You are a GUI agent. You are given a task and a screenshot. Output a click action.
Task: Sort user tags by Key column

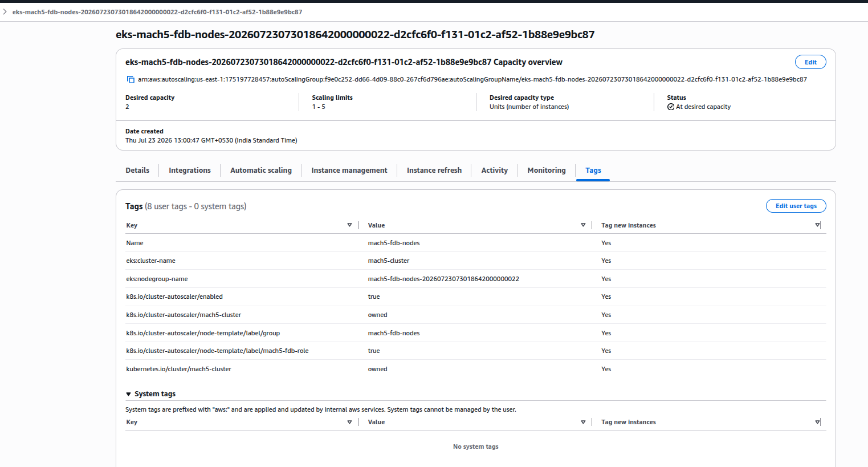(x=349, y=225)
